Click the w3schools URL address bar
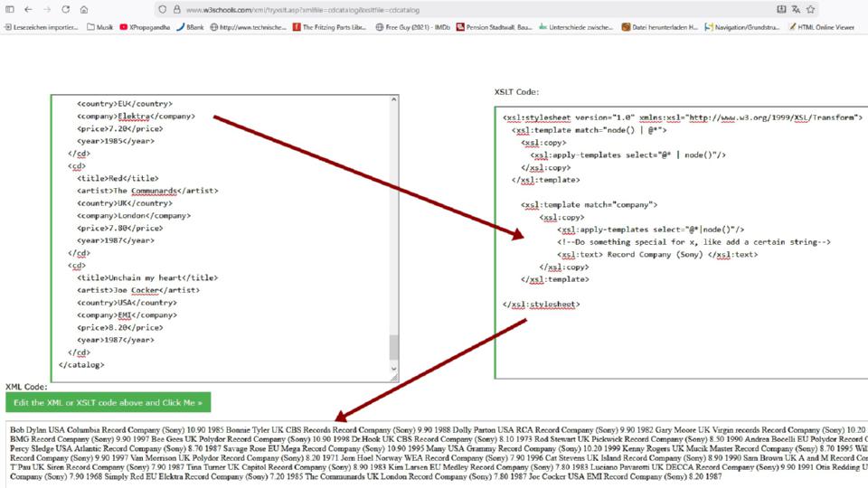 [362, 9]
